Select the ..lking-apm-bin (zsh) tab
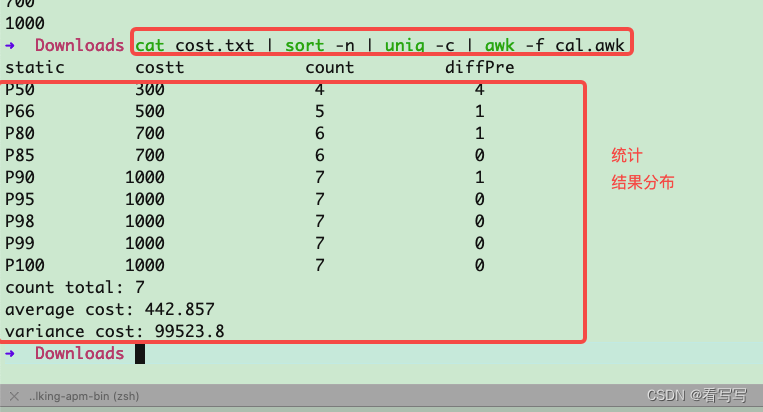The height and width of the screenshot is (412, 763). [84, 396]
